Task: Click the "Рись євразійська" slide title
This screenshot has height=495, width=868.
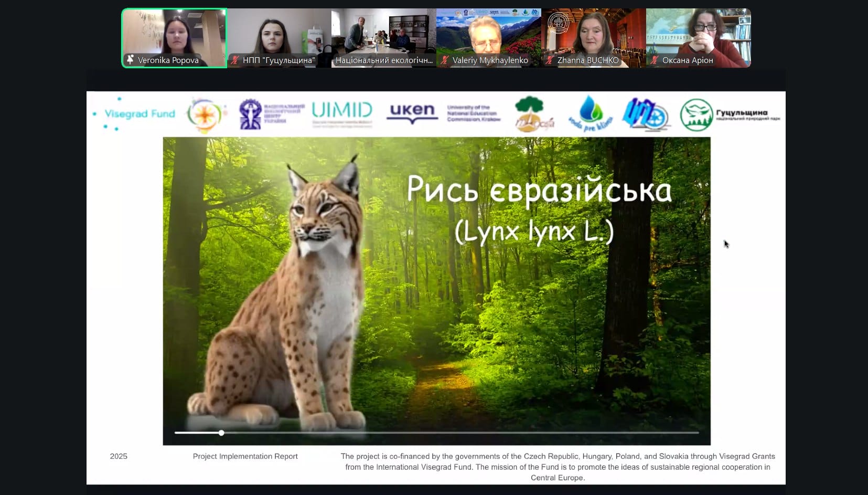Action: point(539,190)
